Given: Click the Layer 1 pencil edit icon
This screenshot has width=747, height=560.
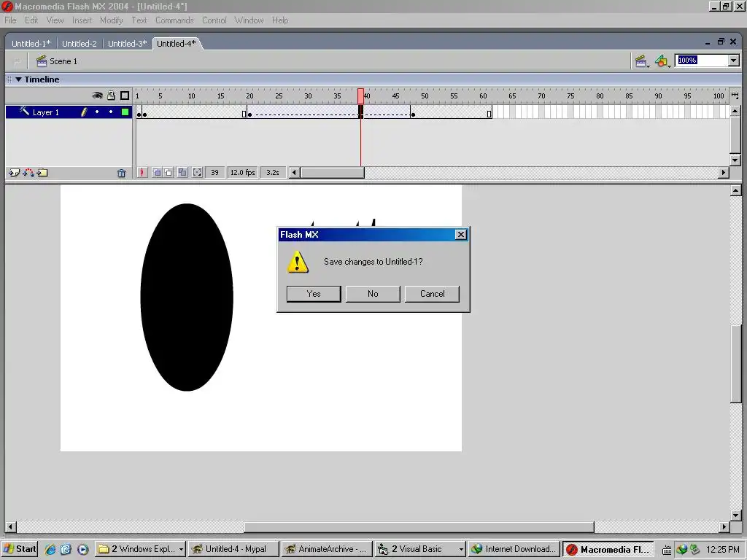Looking at the screenshot, I should (x=85, y=112).
